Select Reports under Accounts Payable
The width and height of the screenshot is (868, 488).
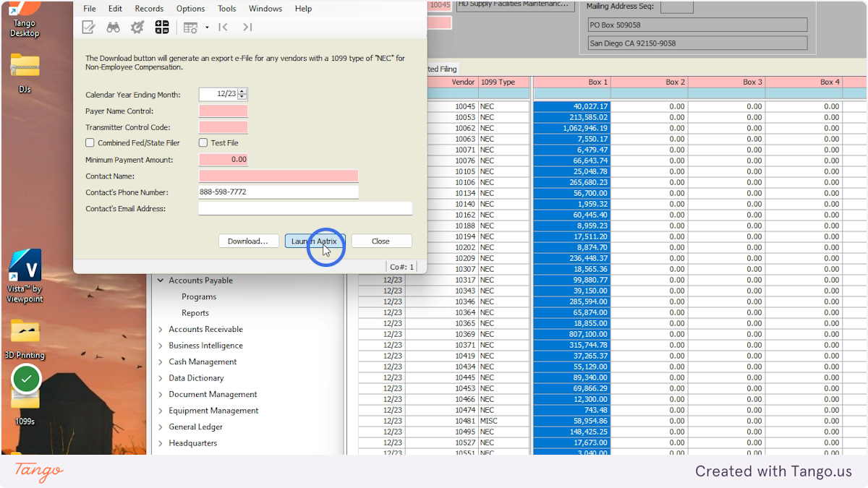pos(195,313)
